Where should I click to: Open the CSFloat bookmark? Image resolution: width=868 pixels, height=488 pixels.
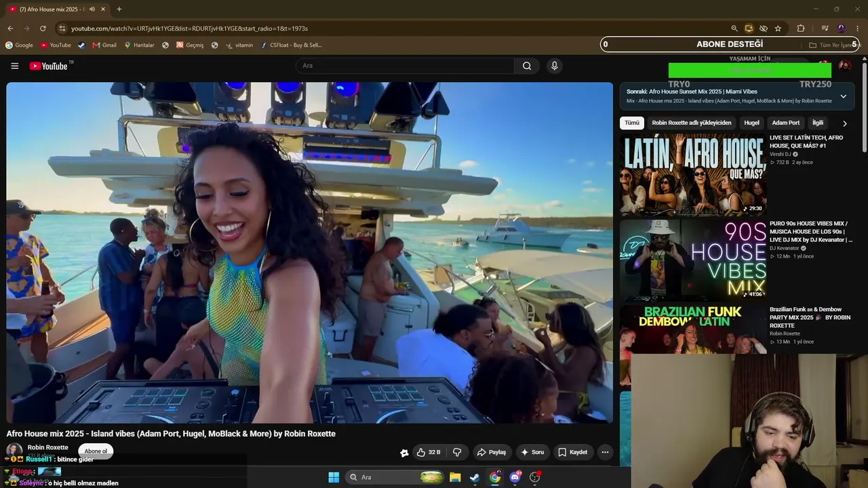click(292, 45)
